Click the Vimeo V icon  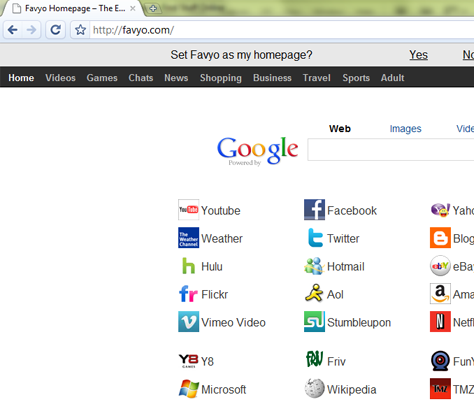[188, 322]
